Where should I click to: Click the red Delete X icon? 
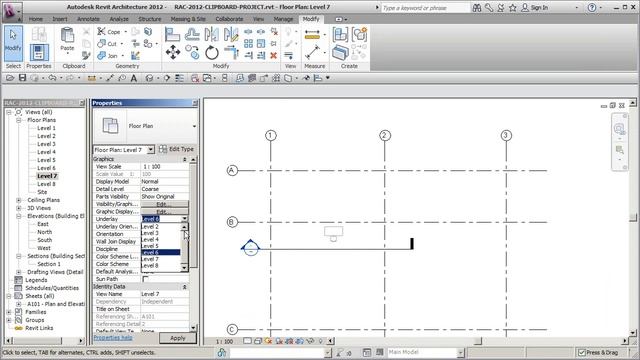273,56
